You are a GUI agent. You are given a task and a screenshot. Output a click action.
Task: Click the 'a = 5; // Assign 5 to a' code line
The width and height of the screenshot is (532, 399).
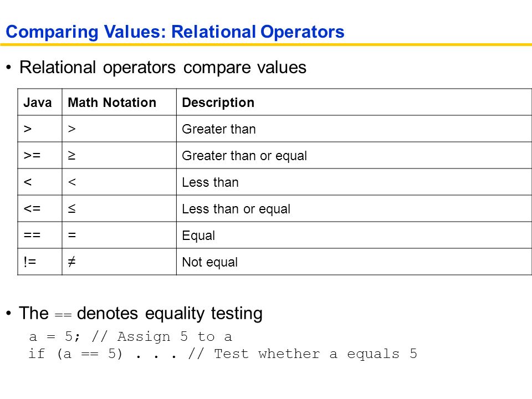tap(131, 336)
